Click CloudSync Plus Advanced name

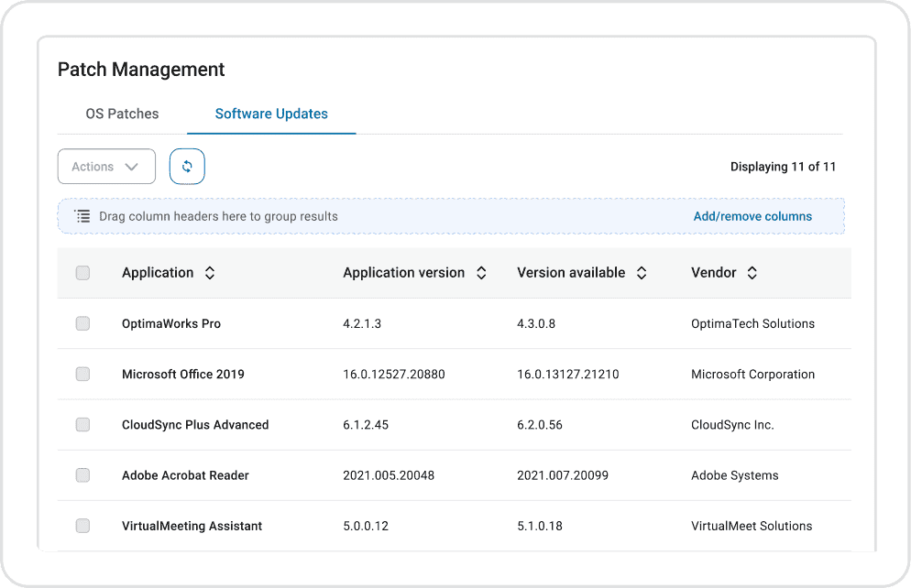tap(195, 425)
